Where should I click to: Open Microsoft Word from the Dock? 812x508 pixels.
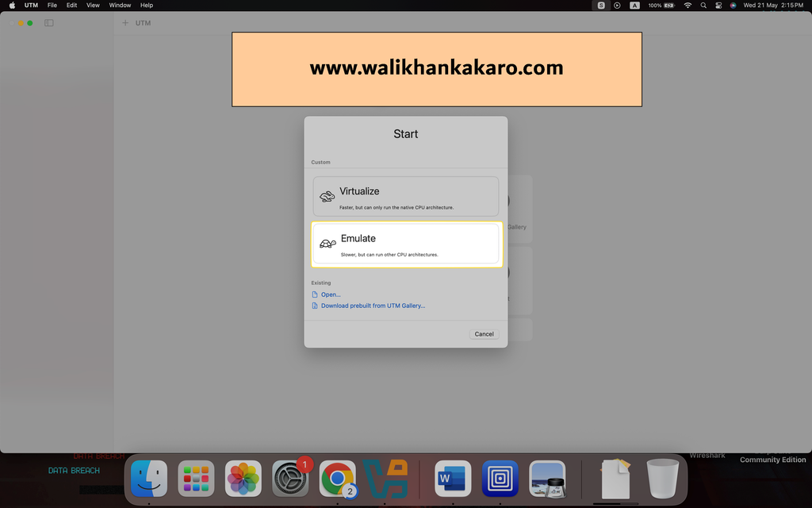click(453, 479)
